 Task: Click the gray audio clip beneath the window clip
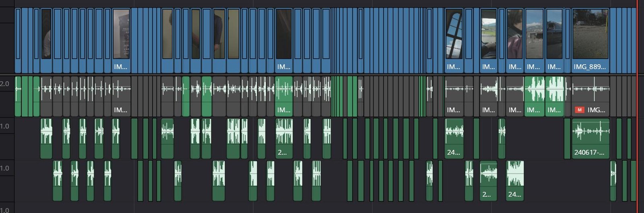[x=454, y=96]
